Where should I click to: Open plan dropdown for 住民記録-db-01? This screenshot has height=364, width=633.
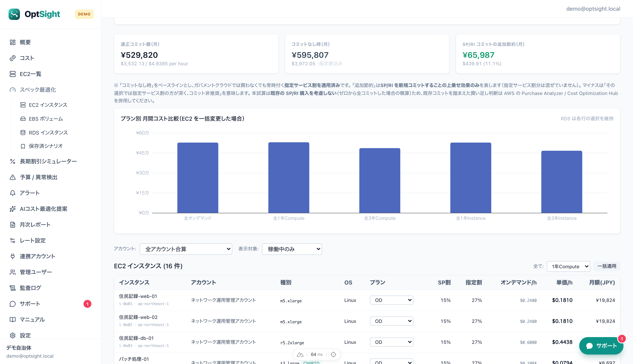click(391, 342)
